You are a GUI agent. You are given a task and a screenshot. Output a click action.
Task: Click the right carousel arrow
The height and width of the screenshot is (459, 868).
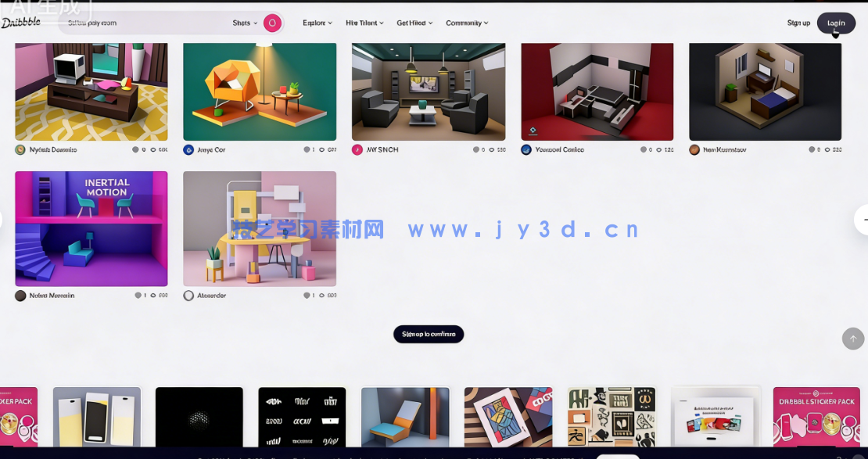pyautogui.click(x=864, y=220)
